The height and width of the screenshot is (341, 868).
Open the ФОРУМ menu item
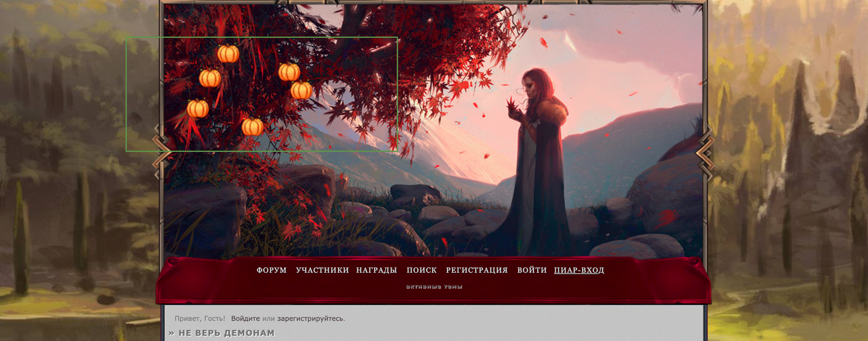point(271,270)
